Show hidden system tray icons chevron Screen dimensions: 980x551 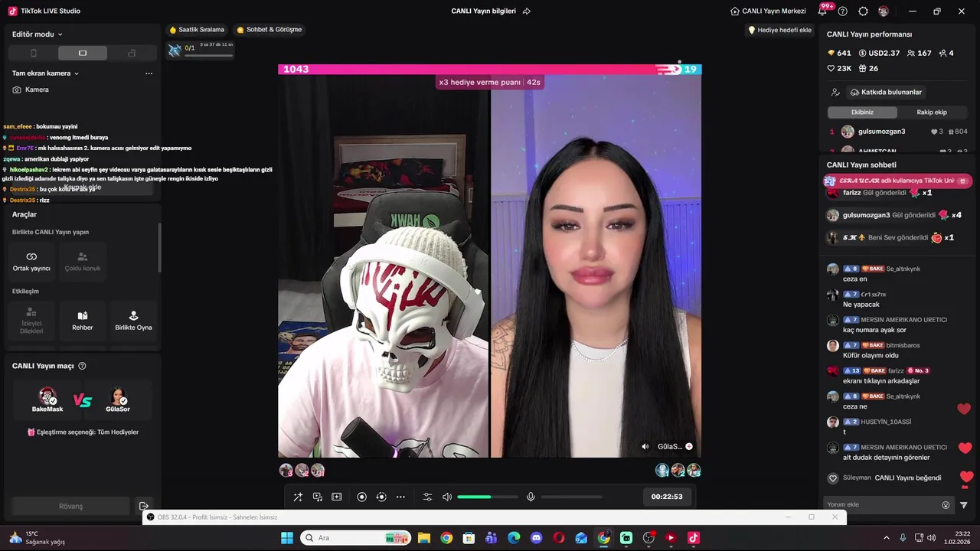887,538
